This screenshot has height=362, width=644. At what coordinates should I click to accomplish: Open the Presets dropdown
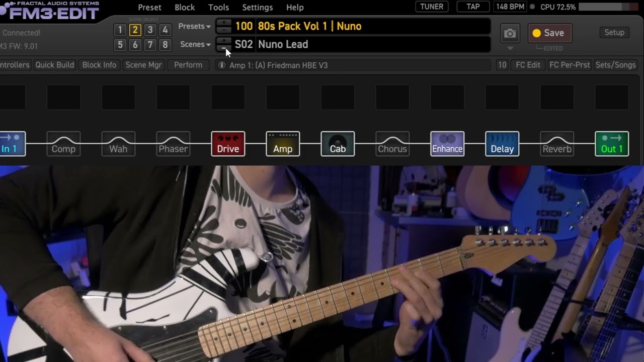tap(194, 26)
